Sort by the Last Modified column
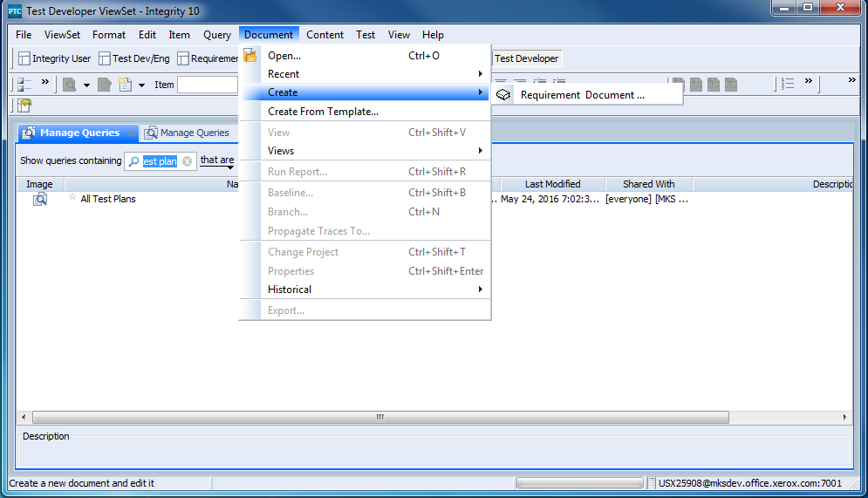The width and height of the screenshot is (868, 498). [x=552, y=184]
